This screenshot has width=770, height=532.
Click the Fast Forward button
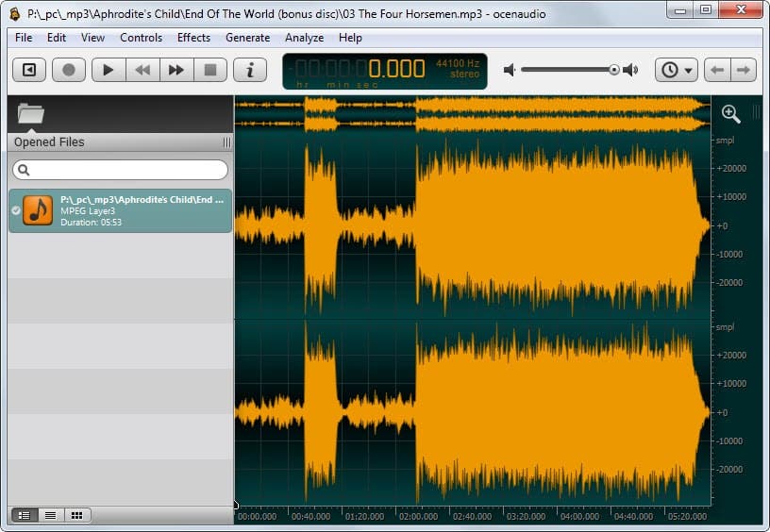[x=176, y=70]
